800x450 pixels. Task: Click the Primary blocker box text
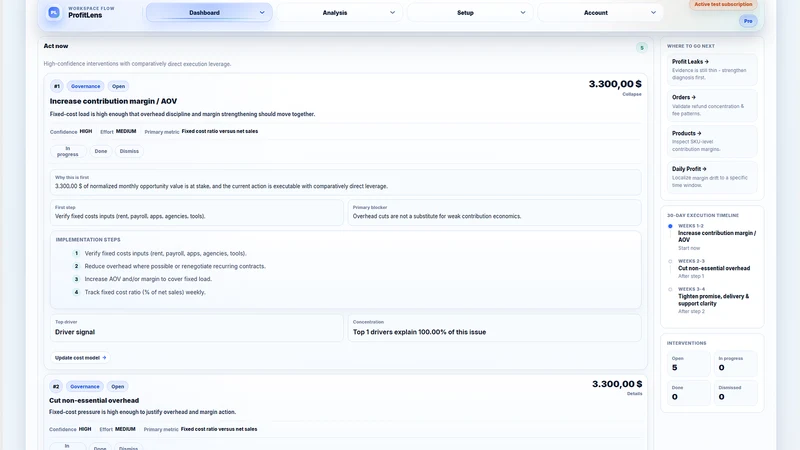tap(437, 216)
